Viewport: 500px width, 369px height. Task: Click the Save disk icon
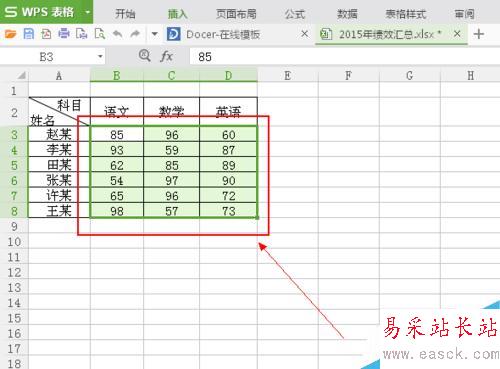coord(28,34)
